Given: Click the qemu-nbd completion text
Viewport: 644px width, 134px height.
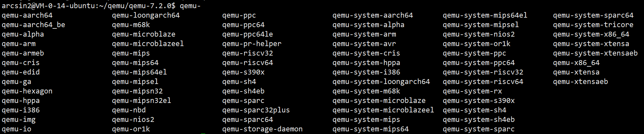Looking at the screenshot, I should [129, 110].
